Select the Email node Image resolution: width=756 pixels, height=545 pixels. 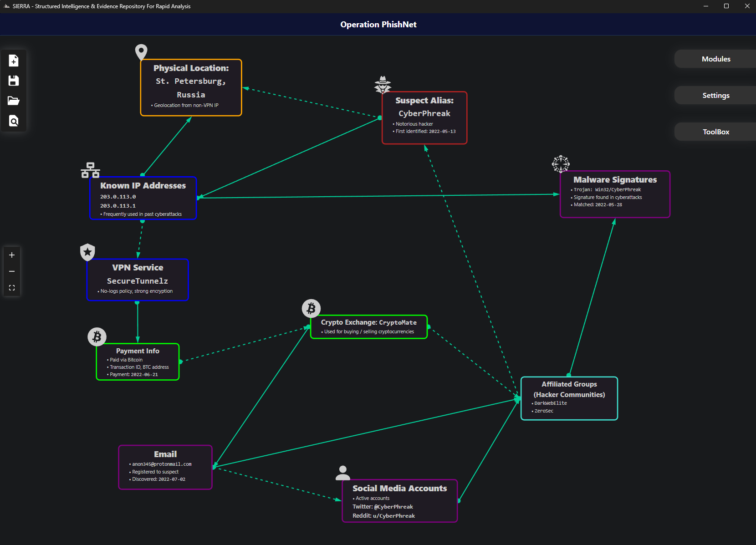pos(165,467)
